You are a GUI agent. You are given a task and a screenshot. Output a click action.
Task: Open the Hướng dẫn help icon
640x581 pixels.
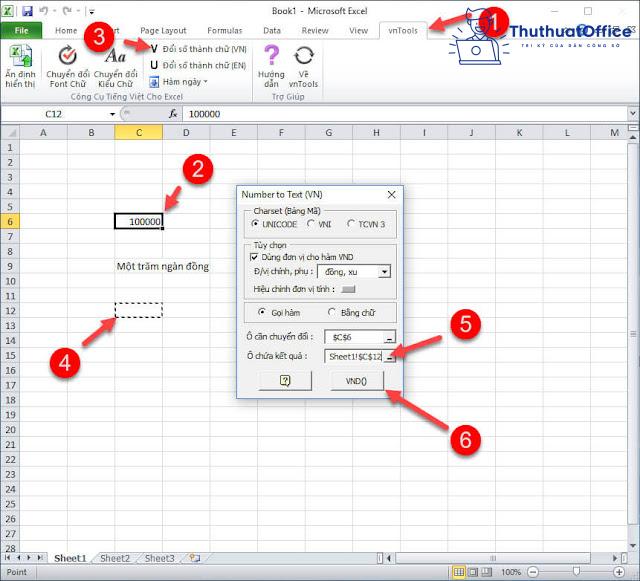tap(271, 66)
